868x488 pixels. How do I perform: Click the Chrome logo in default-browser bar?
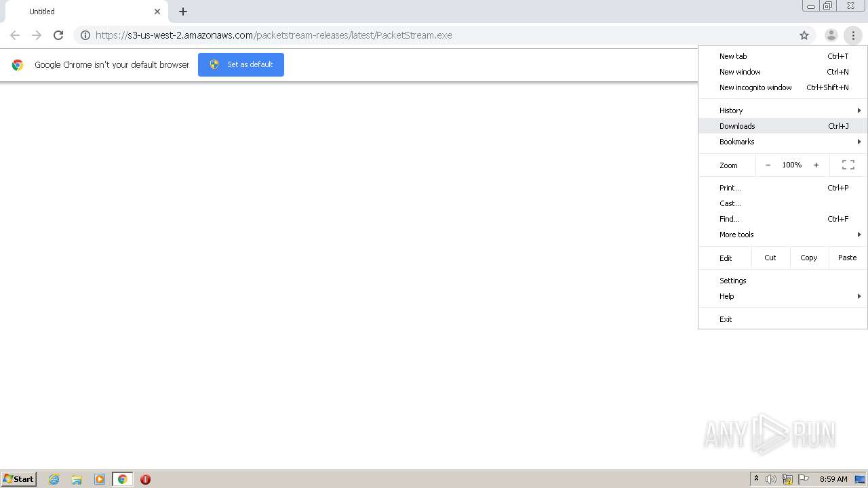18,65
